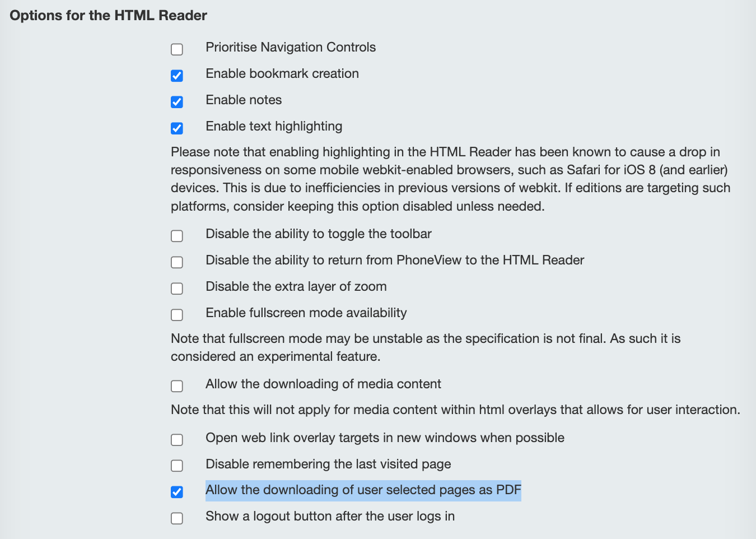Uncheck Enable bookmark creation checkbox
The width and height of the screenshot is (756, 539).
coord(177,76)
